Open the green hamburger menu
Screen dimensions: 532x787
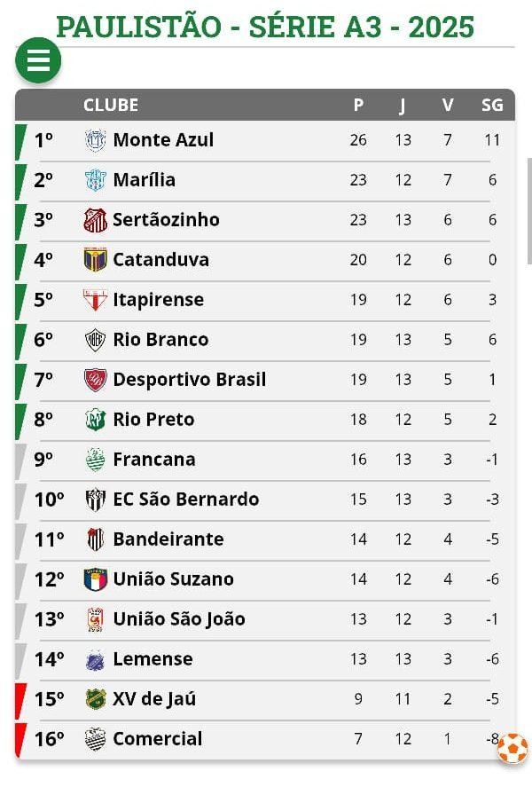coord(38,60)
